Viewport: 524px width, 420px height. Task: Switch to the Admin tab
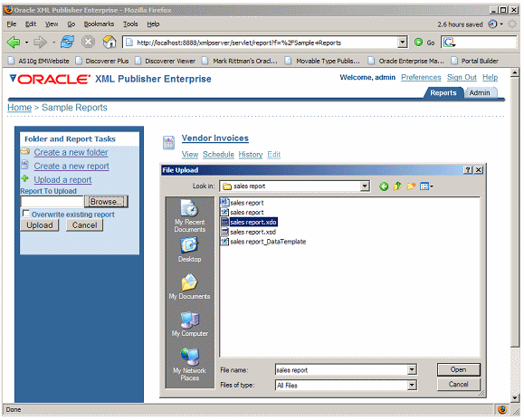click(x=480, y=93)
